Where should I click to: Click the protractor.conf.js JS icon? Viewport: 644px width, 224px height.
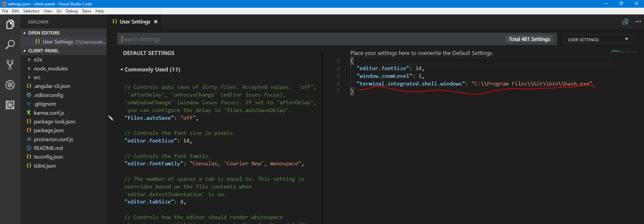click(29, 139)
